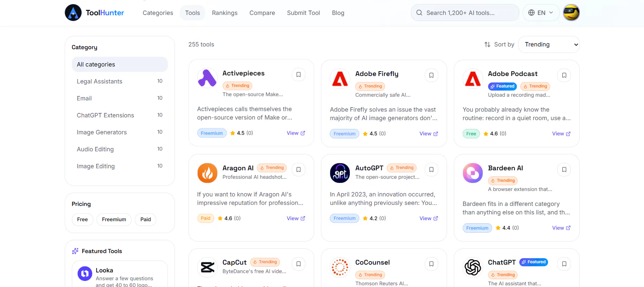Click the star rating on Aragon AI
This screenshot has height=287, width=644.
click(229, 218)
